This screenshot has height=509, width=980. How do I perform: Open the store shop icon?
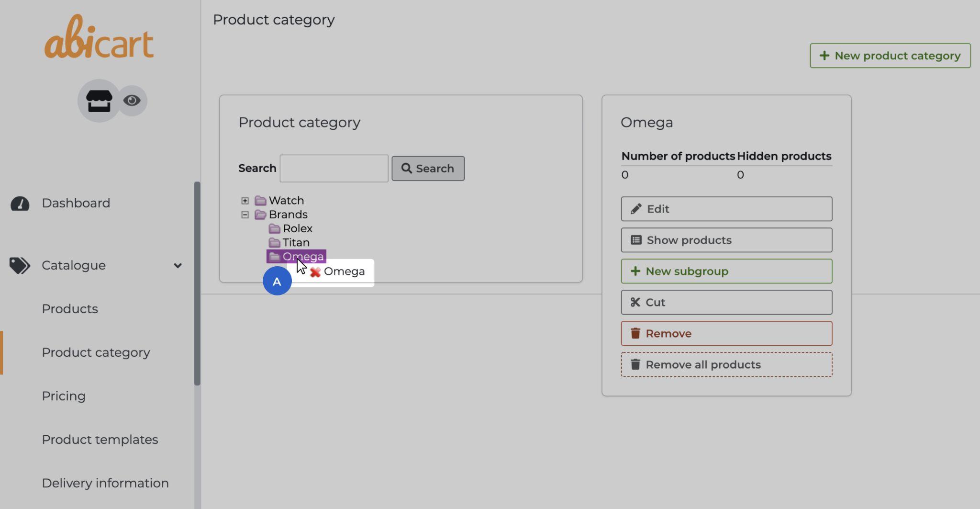pos(99,101)
